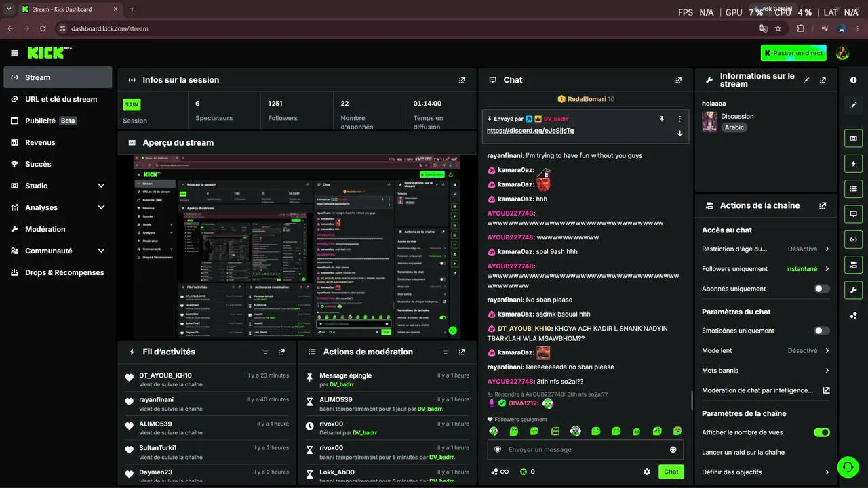Image resolution: width=868 pixels, height=488 pixels.
Task: Unpin the pinned chat message
Action: pyautogui.click(x=661, y=119)
